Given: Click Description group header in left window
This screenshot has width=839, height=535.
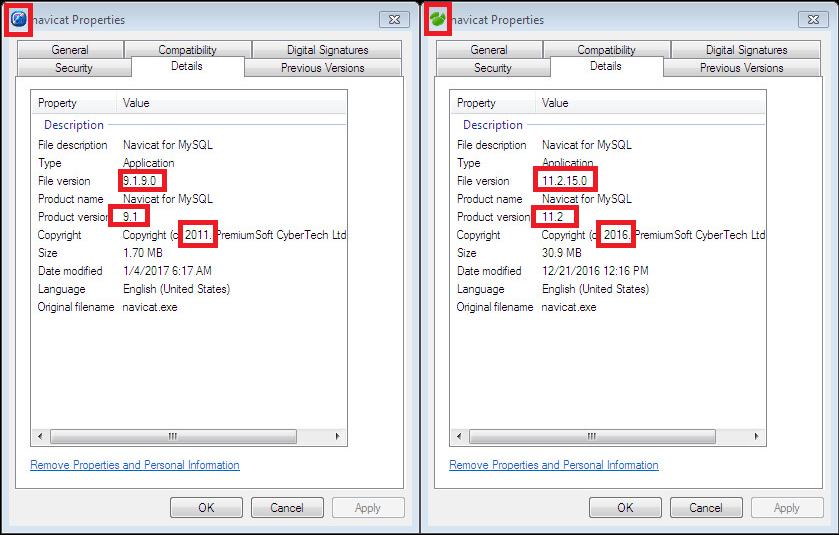Looking at the screenshot, I should coord(74,125).
